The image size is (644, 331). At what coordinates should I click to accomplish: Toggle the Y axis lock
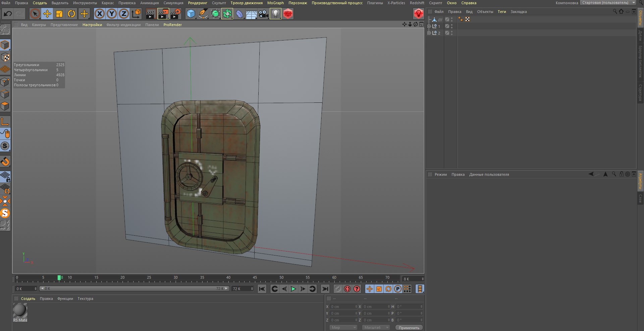[x=112, y=14]
